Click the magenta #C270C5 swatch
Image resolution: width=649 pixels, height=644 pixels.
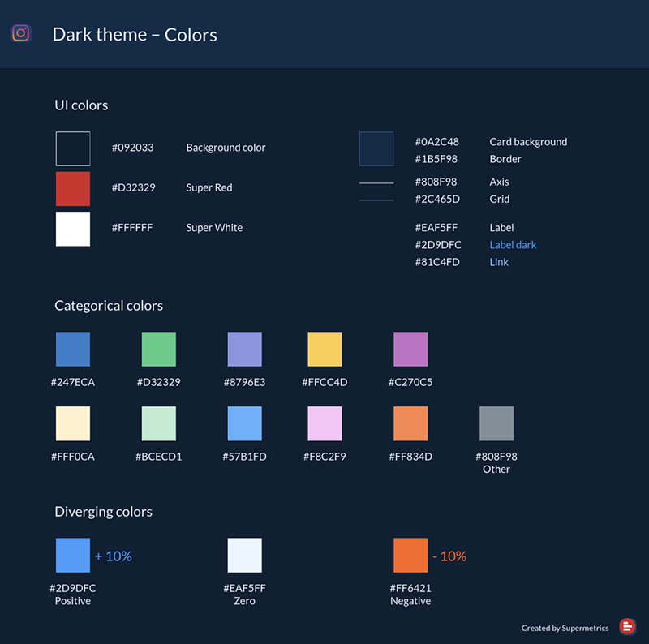pos(410,349)
